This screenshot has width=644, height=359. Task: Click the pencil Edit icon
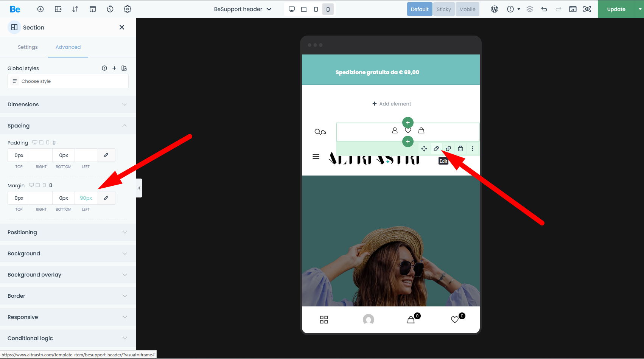pyautogui.click(x=436, y=149)
